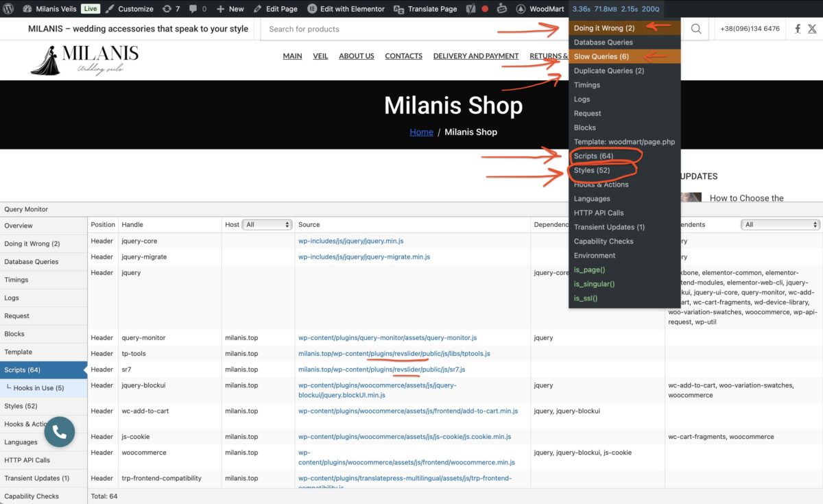Open the VEIL navigation link
Viewport: 823px width, 504px height.
point(320,56)
